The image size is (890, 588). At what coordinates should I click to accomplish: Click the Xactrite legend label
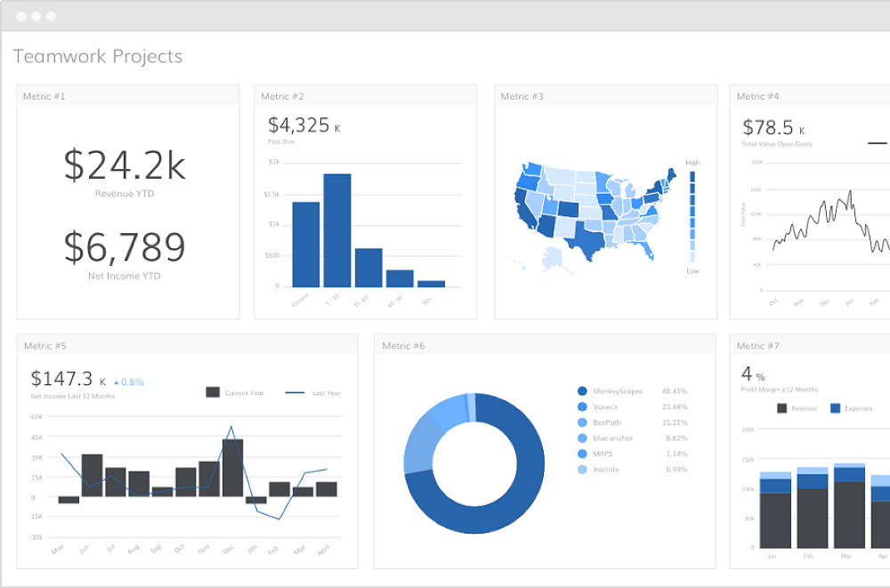pos(605,470)
